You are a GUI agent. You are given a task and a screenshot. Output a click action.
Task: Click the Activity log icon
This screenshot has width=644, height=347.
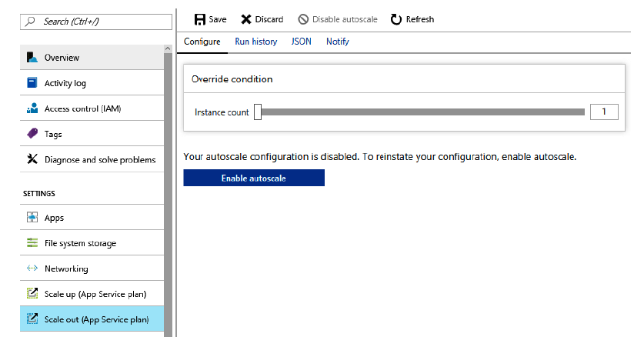[32, 83]
